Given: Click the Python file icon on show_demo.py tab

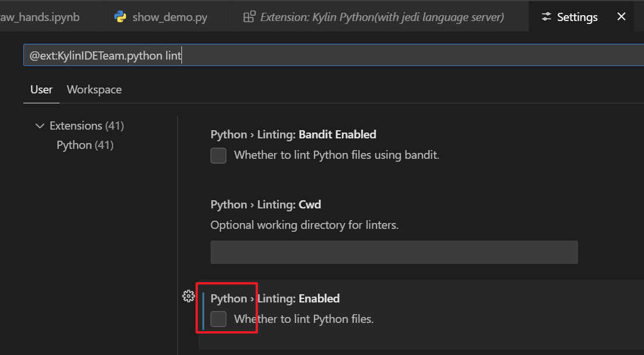Looking at the screenshot, I should click(x=121, y=16).
